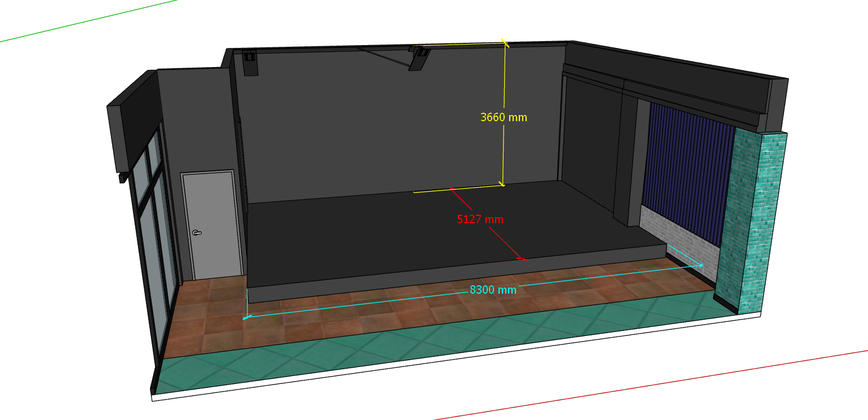Select the cyan 8300 mm dimension label
This screenshot has width=868, height=420.
493,290
